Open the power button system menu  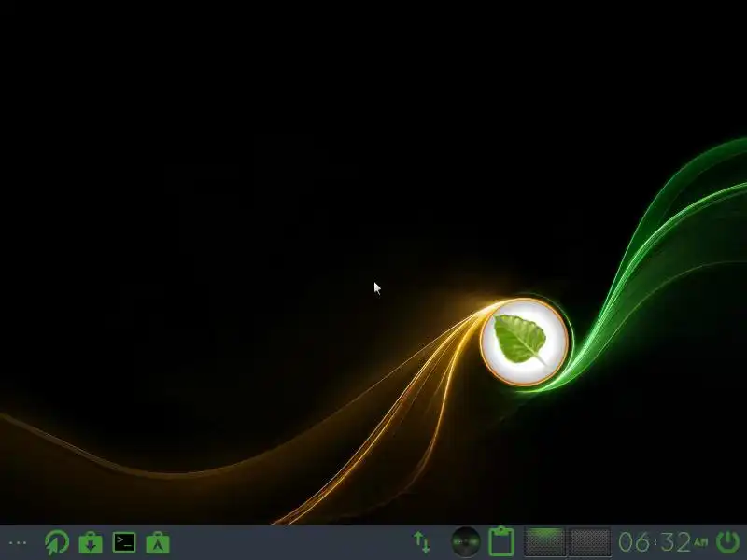pos(727,541)
